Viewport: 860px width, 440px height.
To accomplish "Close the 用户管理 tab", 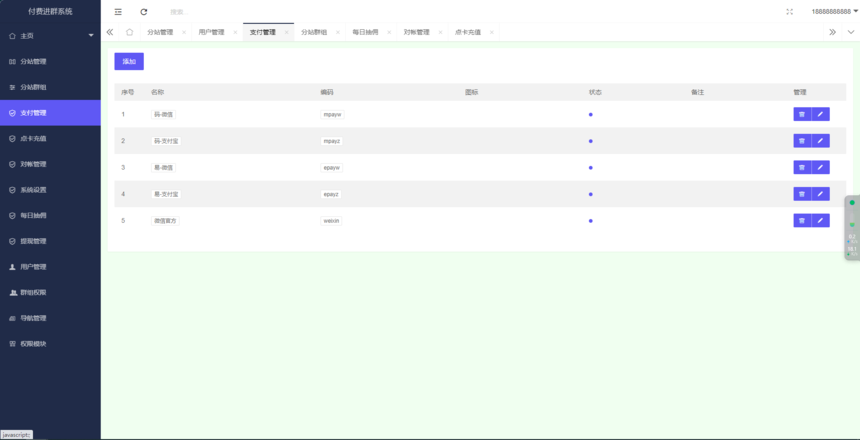I will 235,32.
